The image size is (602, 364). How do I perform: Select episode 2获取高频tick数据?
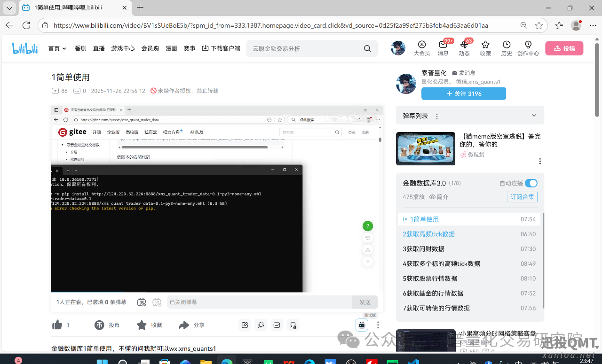(x=428, y=234)
